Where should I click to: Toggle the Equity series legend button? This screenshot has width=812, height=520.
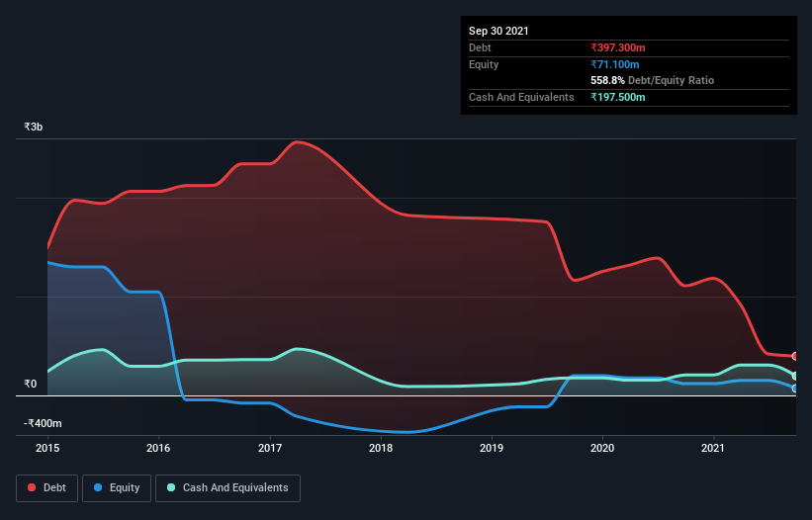click(x=117, y=488)
